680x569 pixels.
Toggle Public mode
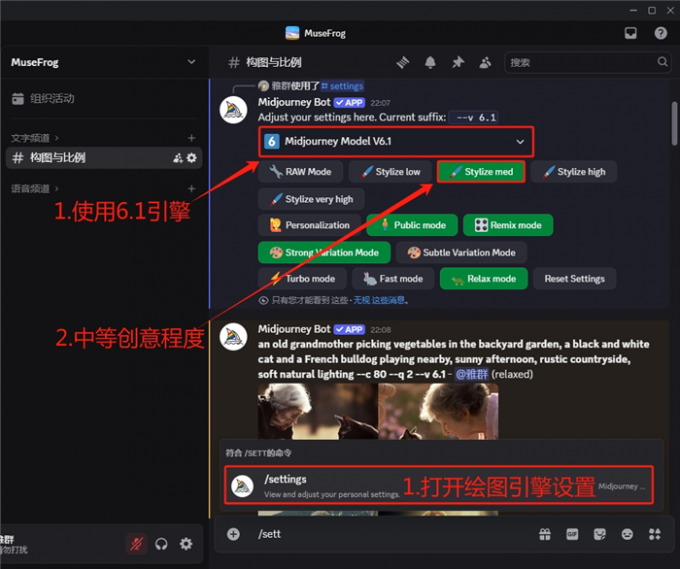pos(412,225)
